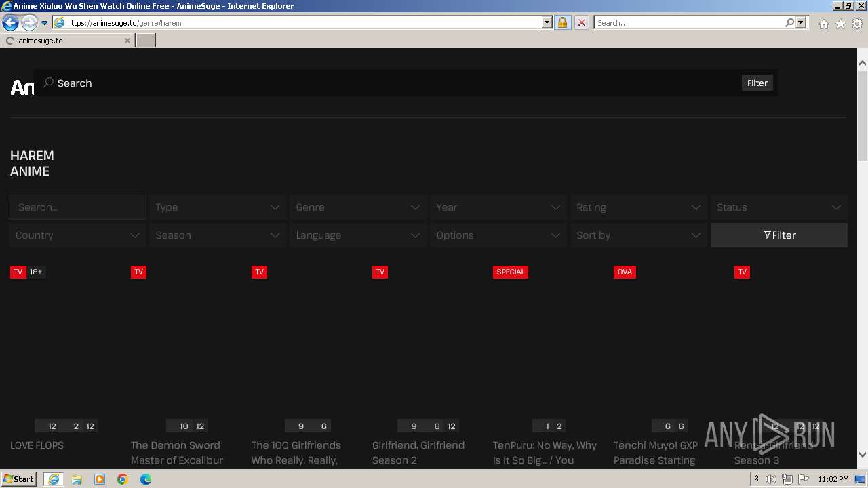Image resolution: width=868 pixels, height=488 pixels.
Task: Expand the Genre dropdown
Action: coord(358,207)
